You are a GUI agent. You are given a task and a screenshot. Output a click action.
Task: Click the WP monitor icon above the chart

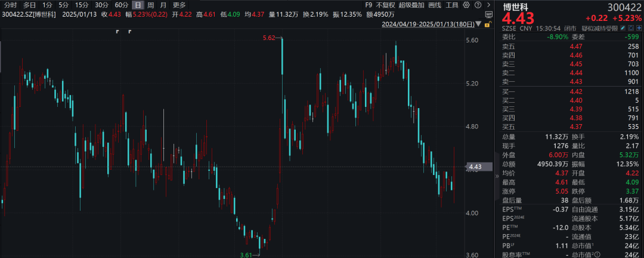tap(488, 14)
